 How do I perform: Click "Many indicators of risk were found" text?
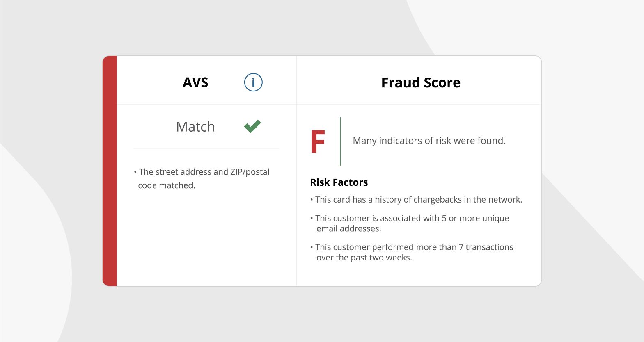tap(429, 141)
